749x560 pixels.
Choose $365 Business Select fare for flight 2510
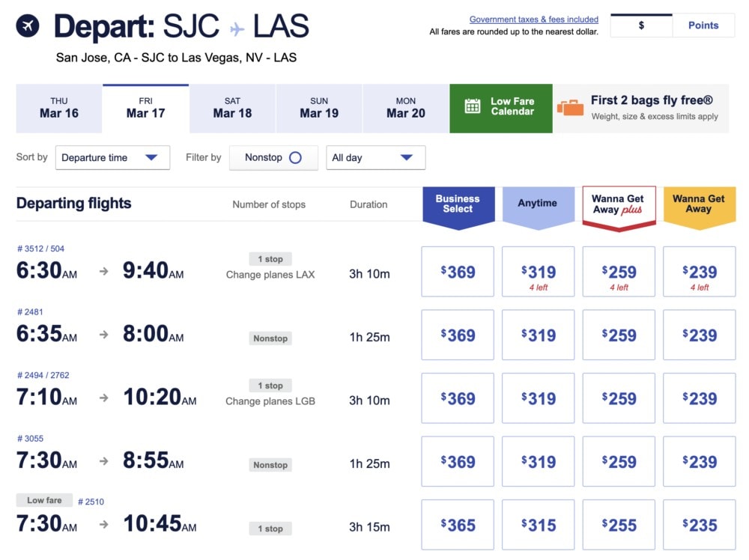pyautogui.click(x=458, y=525)
